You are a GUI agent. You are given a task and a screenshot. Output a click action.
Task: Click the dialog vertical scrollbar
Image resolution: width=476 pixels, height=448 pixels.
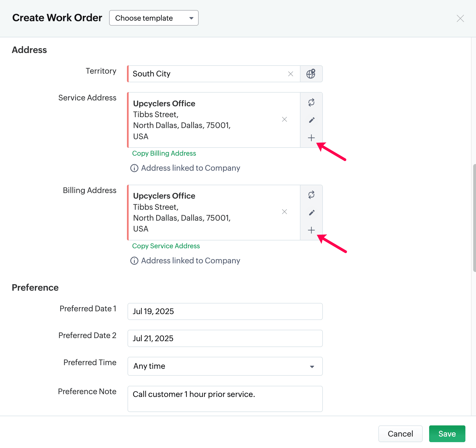474,218
